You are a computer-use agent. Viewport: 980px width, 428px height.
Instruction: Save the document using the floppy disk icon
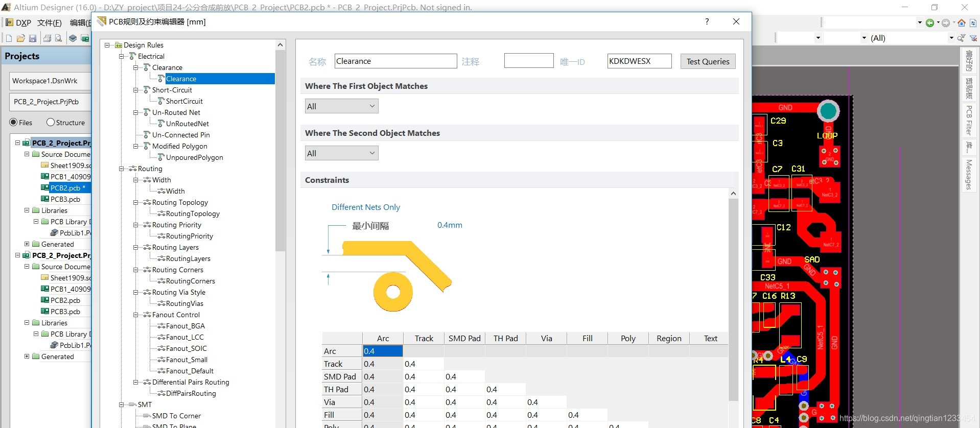pos(33,38)
